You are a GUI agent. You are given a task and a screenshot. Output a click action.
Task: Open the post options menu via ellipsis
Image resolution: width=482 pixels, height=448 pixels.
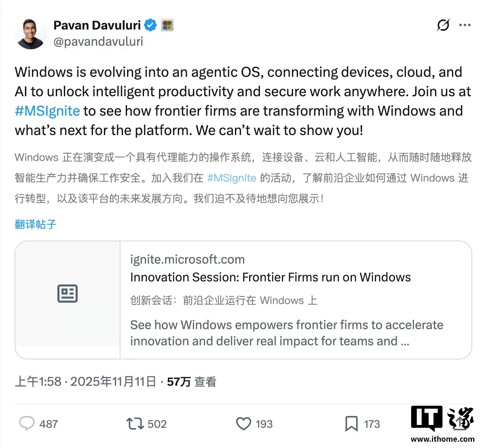pyautogui.click(x=464, y=25)
